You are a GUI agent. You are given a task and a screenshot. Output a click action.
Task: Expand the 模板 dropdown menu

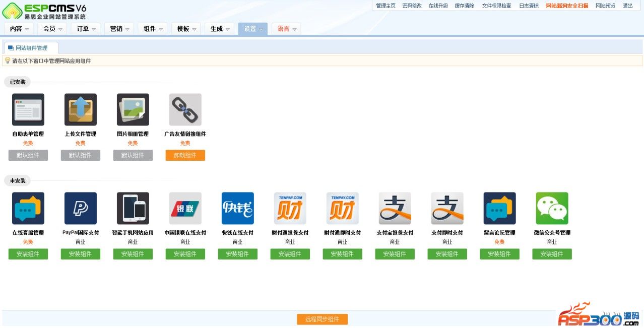186,29
